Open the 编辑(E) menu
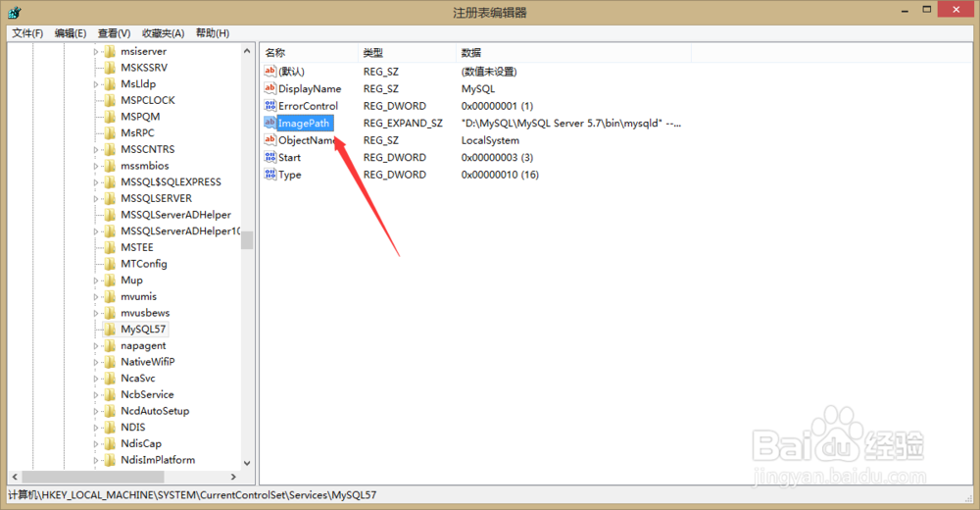The width and height of the screenshot is (980, 510). [x=70, y=33]
